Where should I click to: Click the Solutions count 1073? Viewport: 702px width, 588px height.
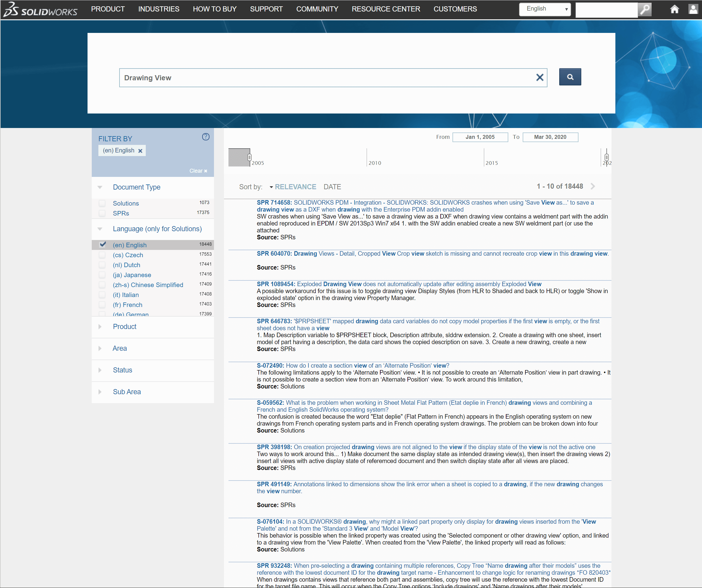click(204, 203)
